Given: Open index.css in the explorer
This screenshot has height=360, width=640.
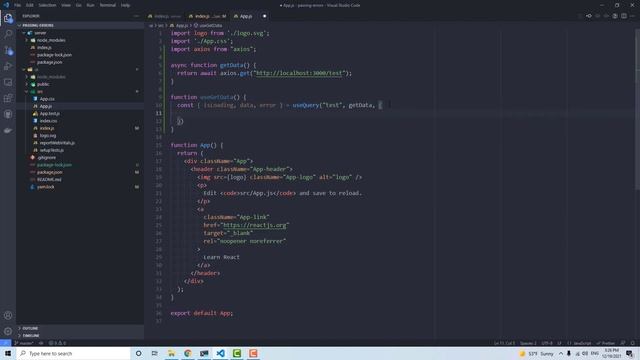Looking at the screenshot, I should coord(48,121).
